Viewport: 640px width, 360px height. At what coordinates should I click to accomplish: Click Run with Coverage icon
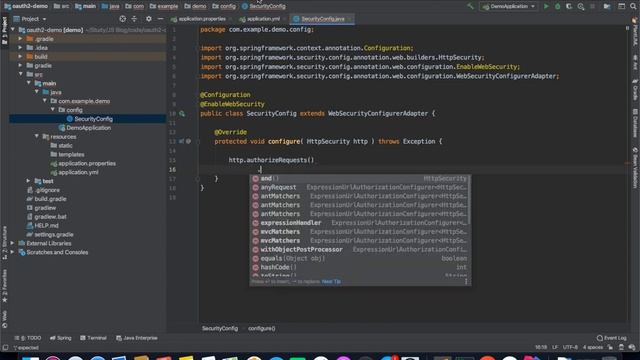[x=569, y=6]
